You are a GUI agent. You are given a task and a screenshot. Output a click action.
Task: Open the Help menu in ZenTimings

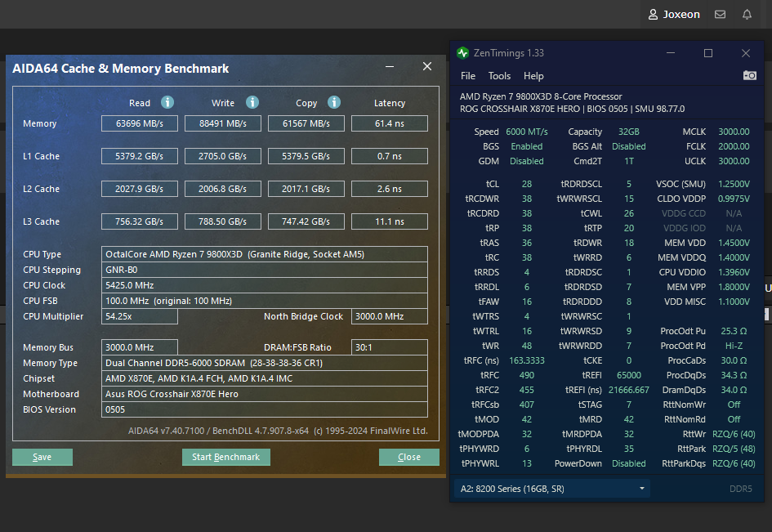[x=533, y=76]
